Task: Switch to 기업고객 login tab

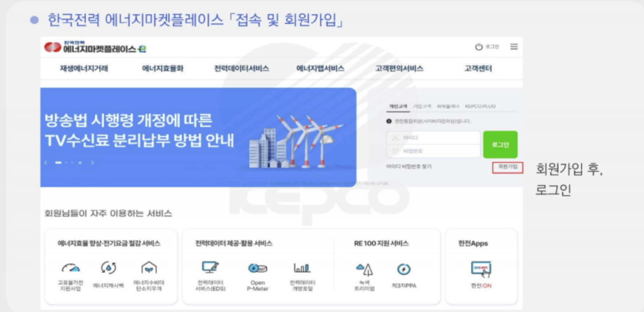Action: [x=422, y=106]
